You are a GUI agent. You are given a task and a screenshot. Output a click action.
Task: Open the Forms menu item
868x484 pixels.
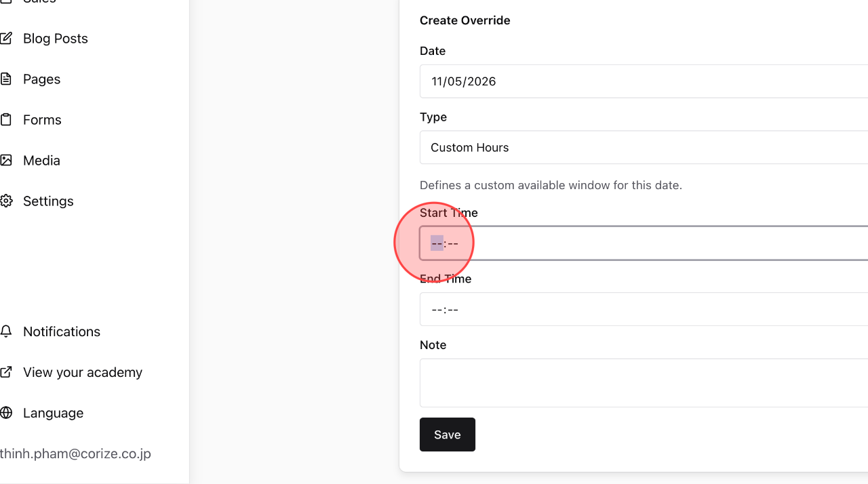tap(42, 120)
